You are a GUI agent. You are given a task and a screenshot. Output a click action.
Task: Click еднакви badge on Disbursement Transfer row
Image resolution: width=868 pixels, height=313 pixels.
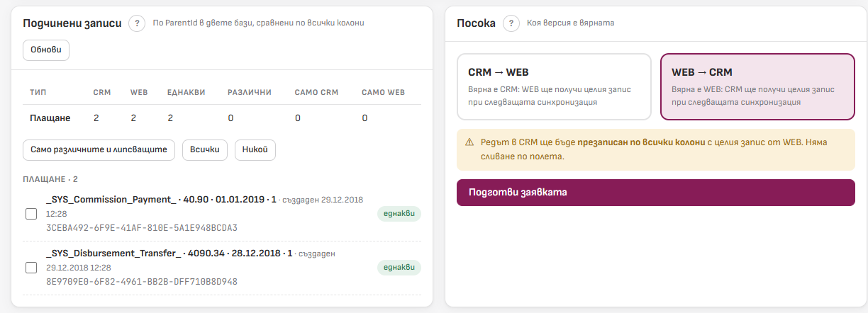399,268
